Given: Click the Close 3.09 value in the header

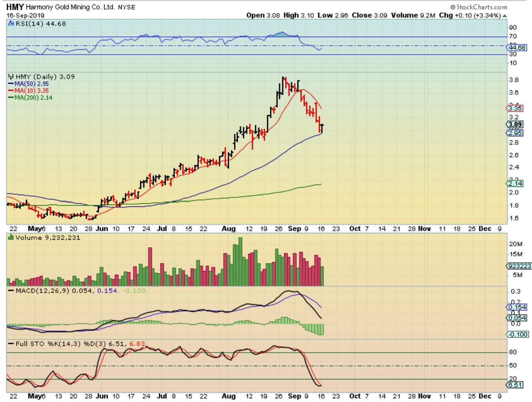Looking at the screenshot, I should (369, 15).
